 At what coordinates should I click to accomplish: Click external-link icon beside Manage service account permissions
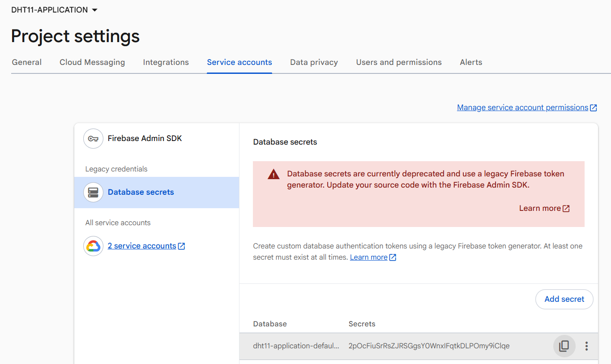coord(594,108)
